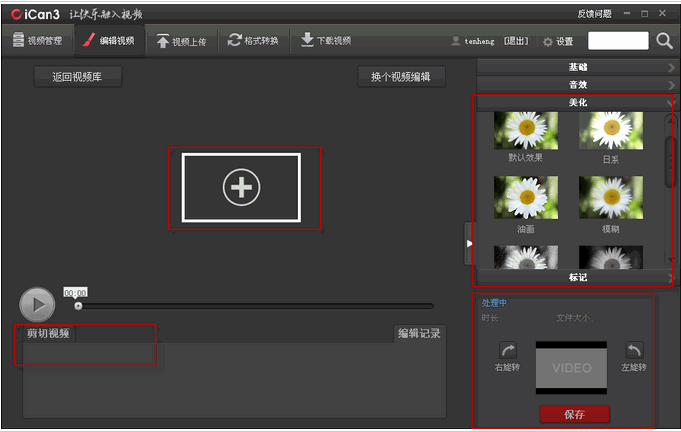This screenshot has width=681, height=432.
Task: Rotate video right with 右旋转 icon
Action: click(x=507, y=351)
